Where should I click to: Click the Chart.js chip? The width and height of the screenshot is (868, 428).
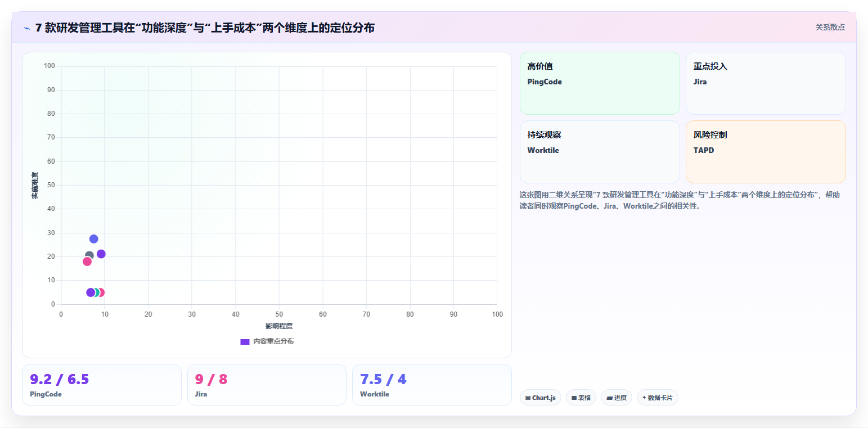click(541, 398)
